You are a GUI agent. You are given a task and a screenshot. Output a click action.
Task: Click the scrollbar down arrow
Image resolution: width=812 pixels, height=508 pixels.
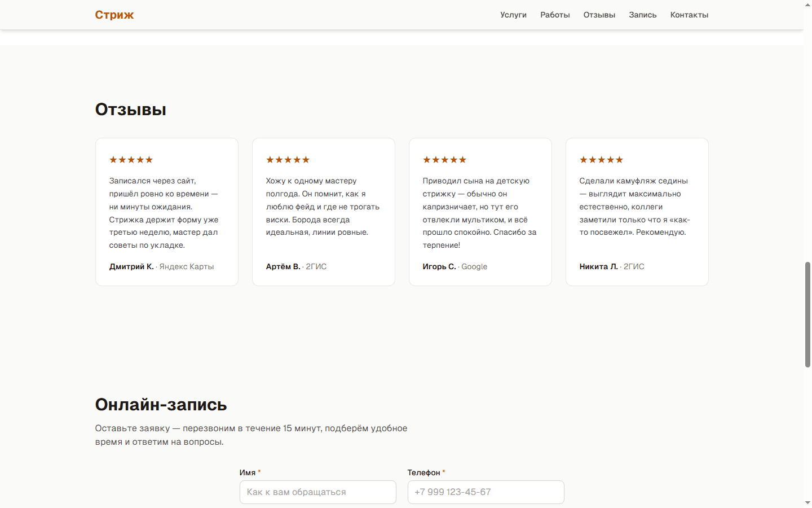[807, 503]
